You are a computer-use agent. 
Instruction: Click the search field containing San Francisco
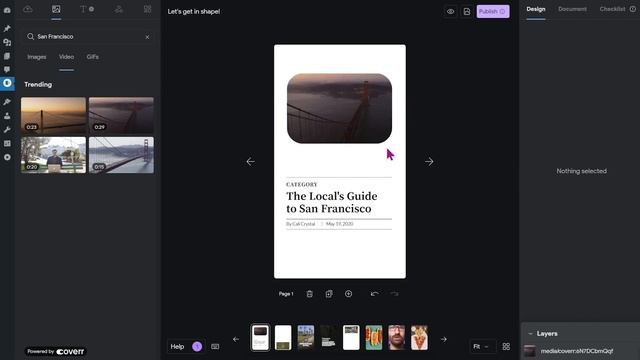tap(88, 37)
